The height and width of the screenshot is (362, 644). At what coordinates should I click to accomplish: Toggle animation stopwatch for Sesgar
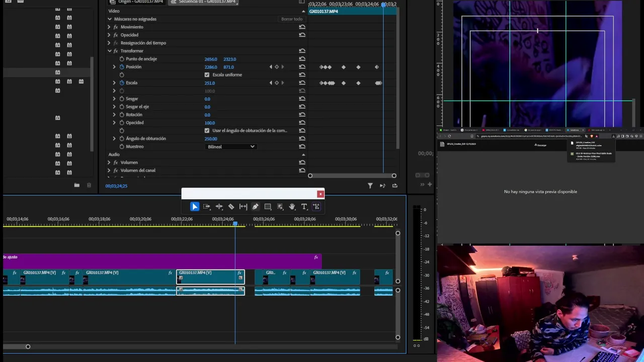[x=122, y=99]
